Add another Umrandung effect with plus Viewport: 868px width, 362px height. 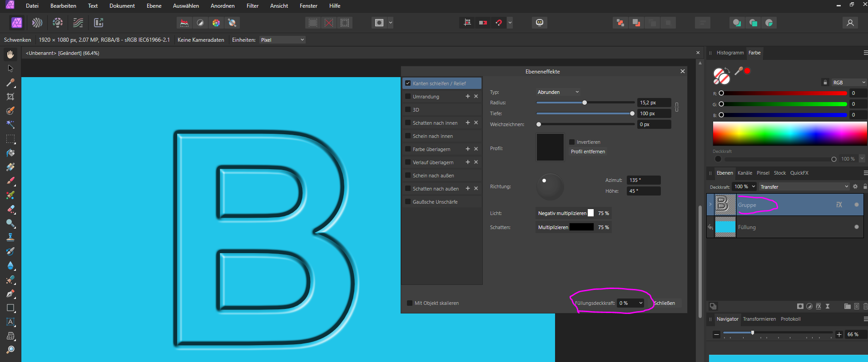click(467, 96)
